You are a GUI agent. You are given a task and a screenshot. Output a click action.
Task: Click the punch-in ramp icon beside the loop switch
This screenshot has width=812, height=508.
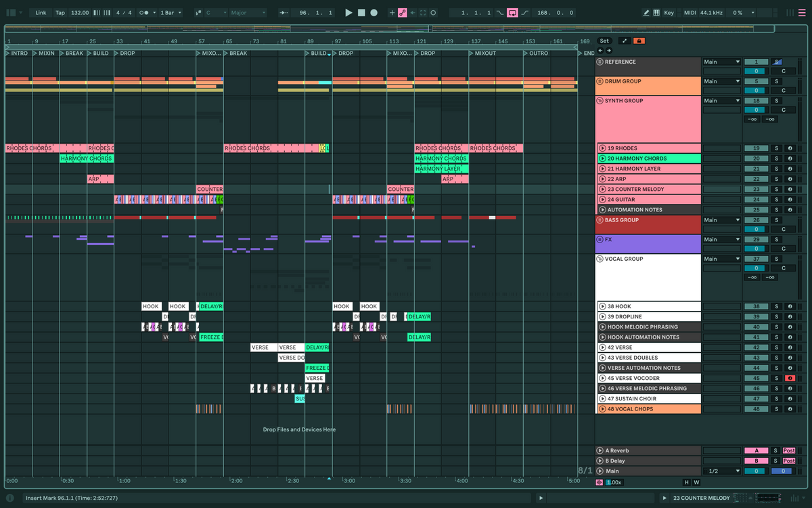coord(499,12)
